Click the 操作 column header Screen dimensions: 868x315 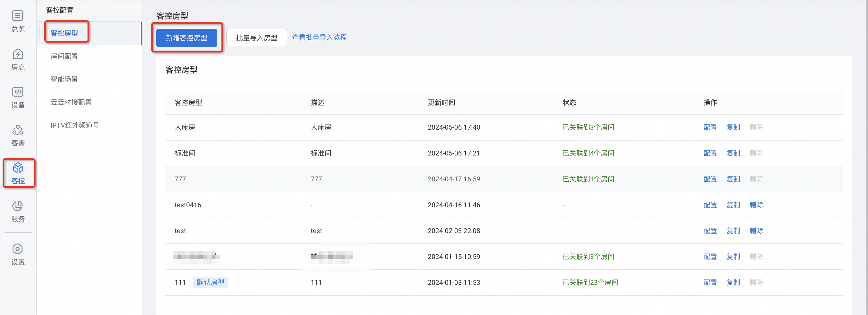tap(710, 102)
